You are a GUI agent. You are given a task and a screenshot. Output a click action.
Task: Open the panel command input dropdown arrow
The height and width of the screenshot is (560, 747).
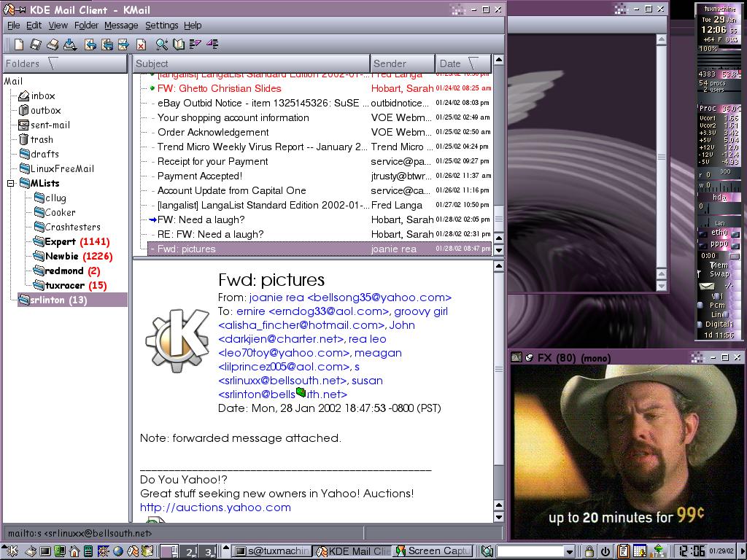(x=569, y=552)
